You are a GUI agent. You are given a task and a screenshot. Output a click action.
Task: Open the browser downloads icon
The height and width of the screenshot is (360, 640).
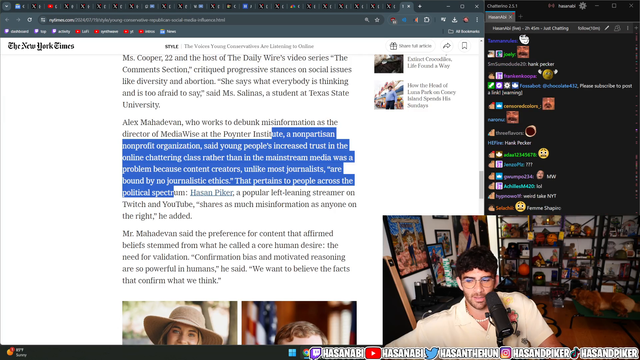point(454,20)
